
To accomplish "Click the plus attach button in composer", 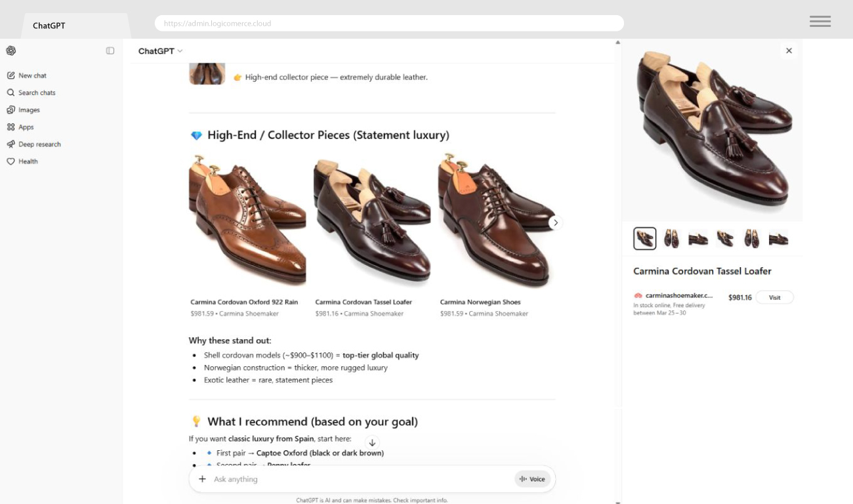I will pos(202,479).
